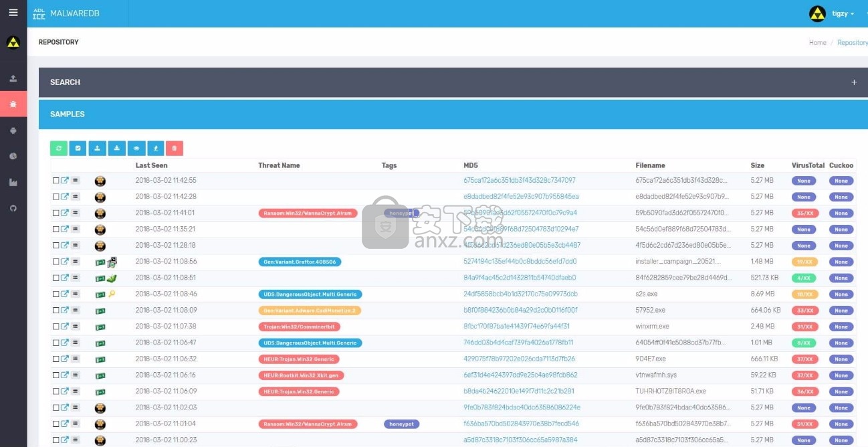Open MD5 link 24df5658bcb4b1d32170c75e09973dcb
The image size is (868, 447).
click(520, 294)
